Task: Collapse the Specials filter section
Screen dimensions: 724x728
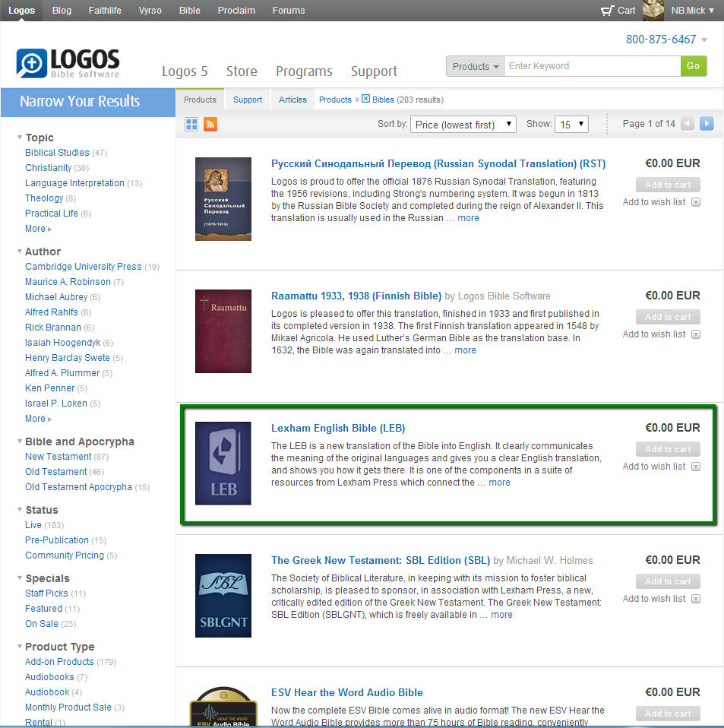Action: click(20, 578)
